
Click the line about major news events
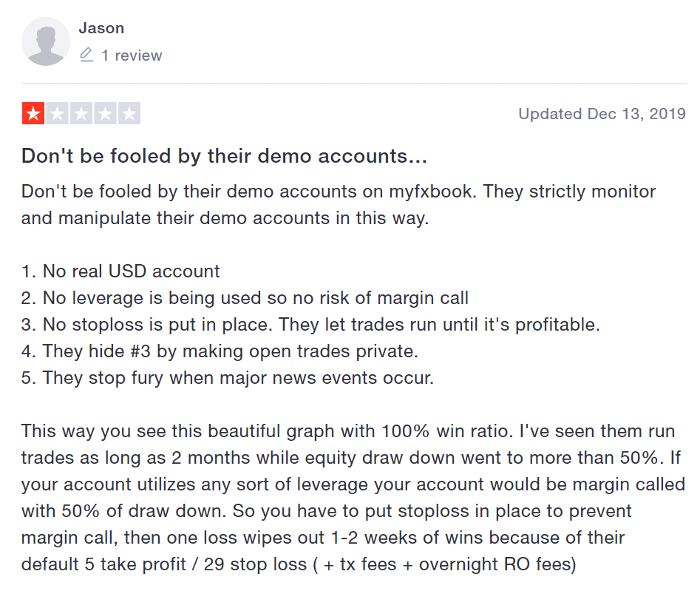click(227, 378)
